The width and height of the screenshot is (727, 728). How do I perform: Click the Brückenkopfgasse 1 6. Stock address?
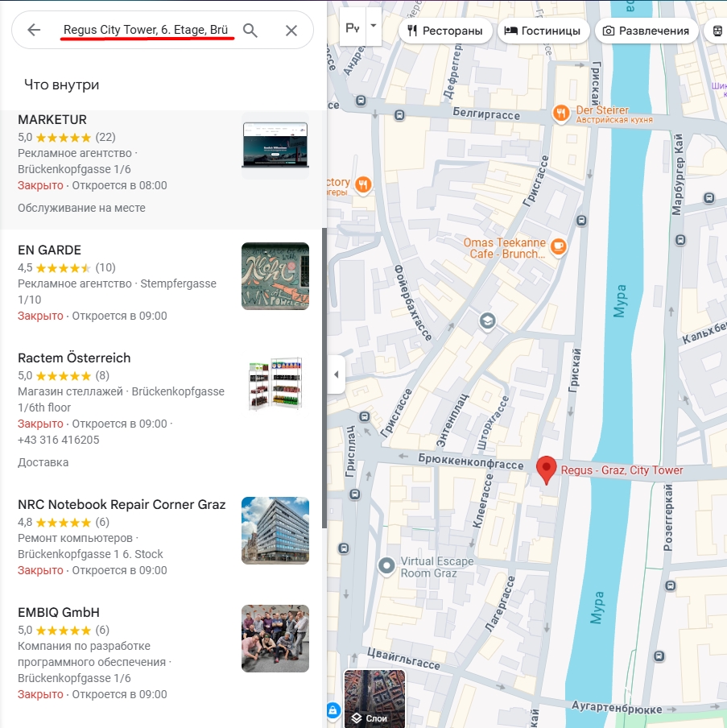coord(90,554)
